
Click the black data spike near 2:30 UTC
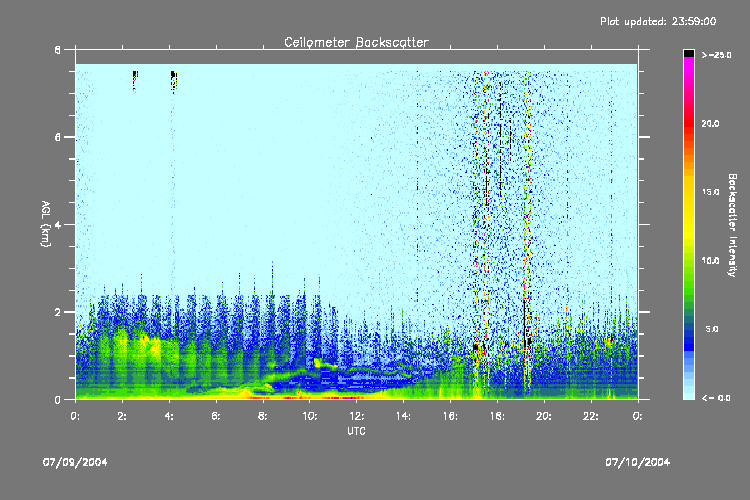click(x=135, y=81)
